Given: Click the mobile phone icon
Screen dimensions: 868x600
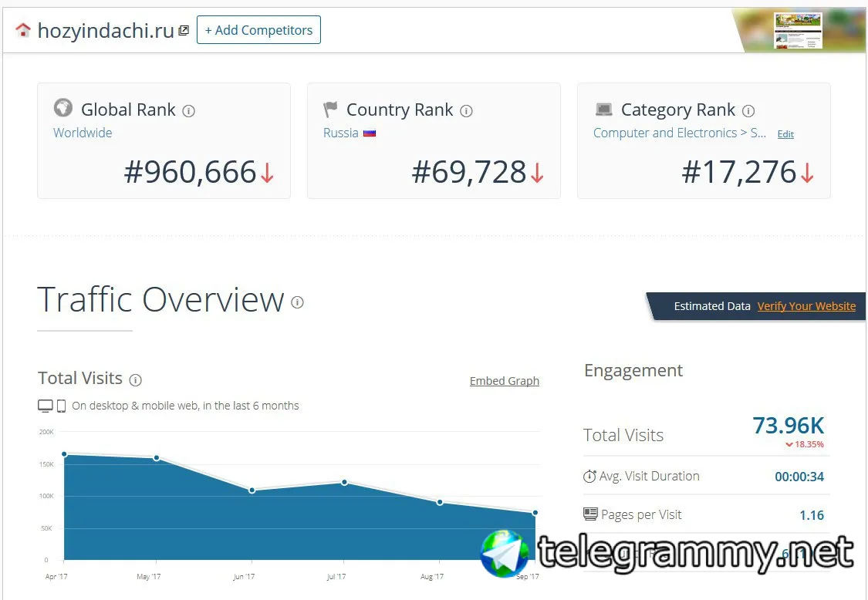Looking at the screenshot, I should [x=62, y=406].
